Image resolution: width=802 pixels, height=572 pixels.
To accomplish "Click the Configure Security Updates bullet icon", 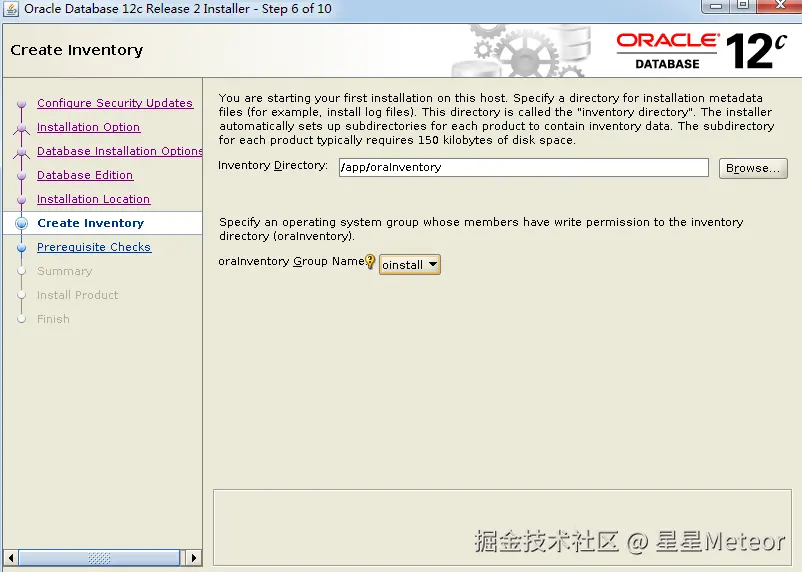I will (x=21, y=104).
